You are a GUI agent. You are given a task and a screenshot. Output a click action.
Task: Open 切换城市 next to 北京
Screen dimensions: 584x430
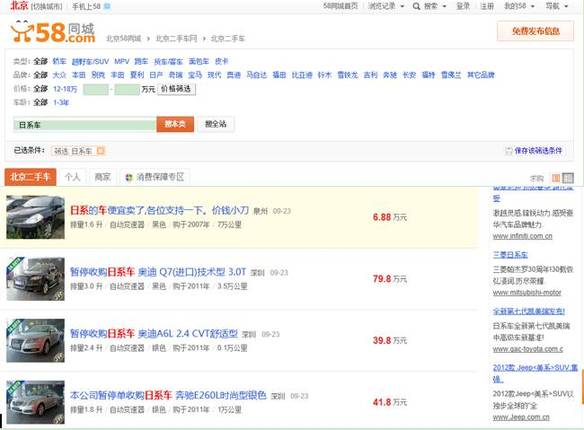(x=47, y=6)
